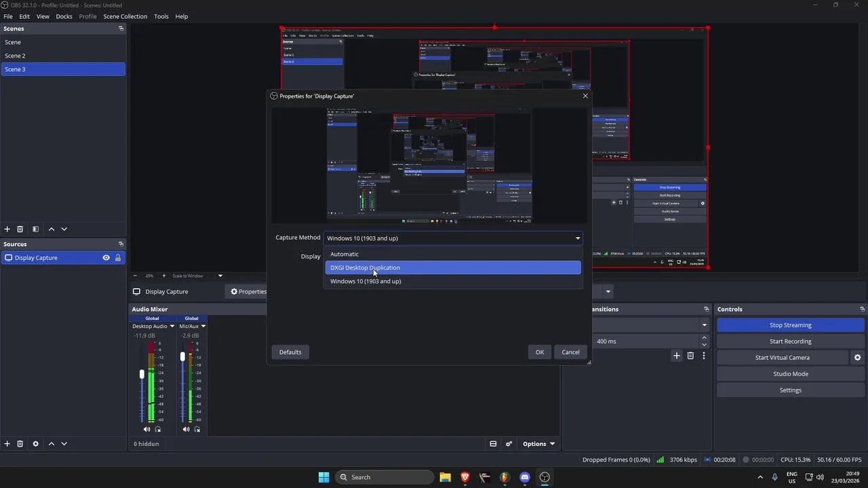Open the Windows Start menu
The width and height of the screenshot is (868, 488).
[x=323, y=477]
